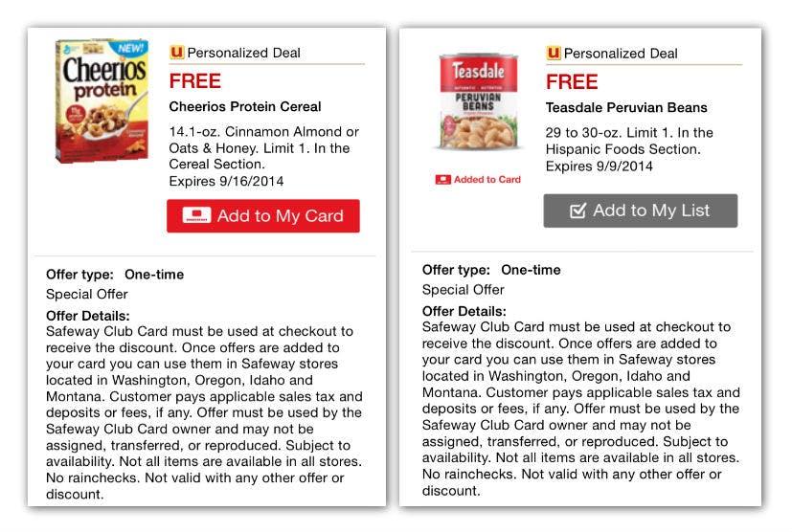Open the Teasdale Peruvian Beans can image
This screenshot has height=532, width=792.
pyautogui.click(x=477, y=103)
